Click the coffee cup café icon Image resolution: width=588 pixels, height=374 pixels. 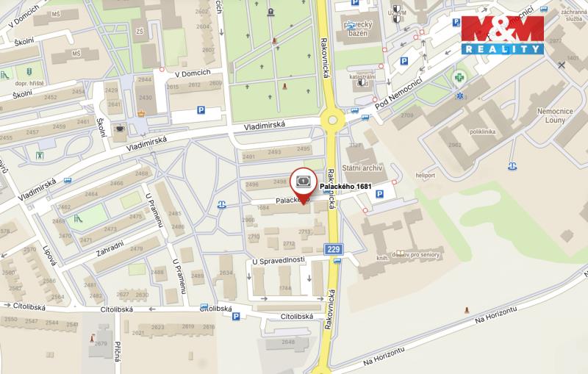click(120, 129)
